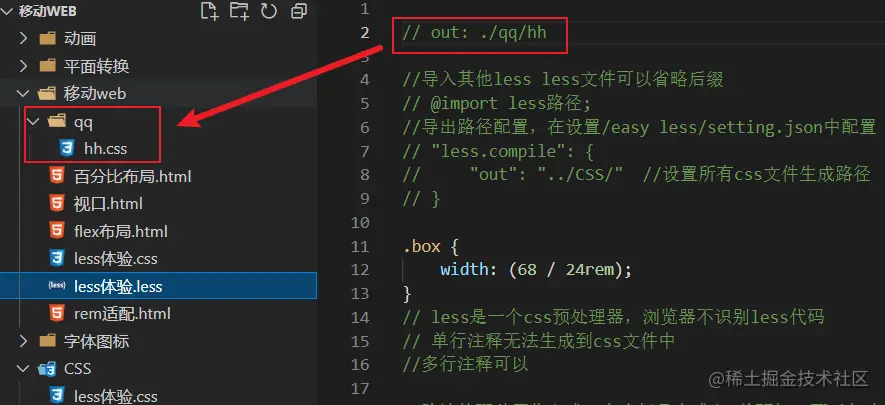Click the HTML5 icon beside 百分比布局.html
Image resolution: width=885 pixels, height=405 pixels.
coord(56,176)
